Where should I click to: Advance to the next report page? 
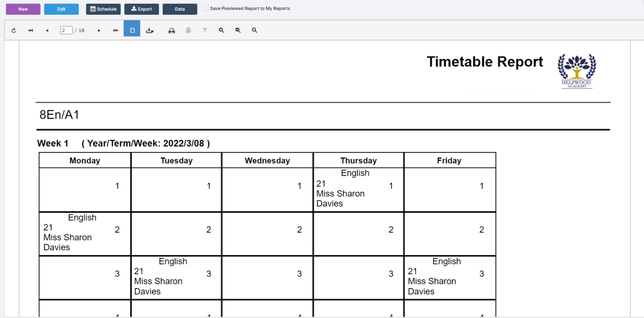(99, 30)
